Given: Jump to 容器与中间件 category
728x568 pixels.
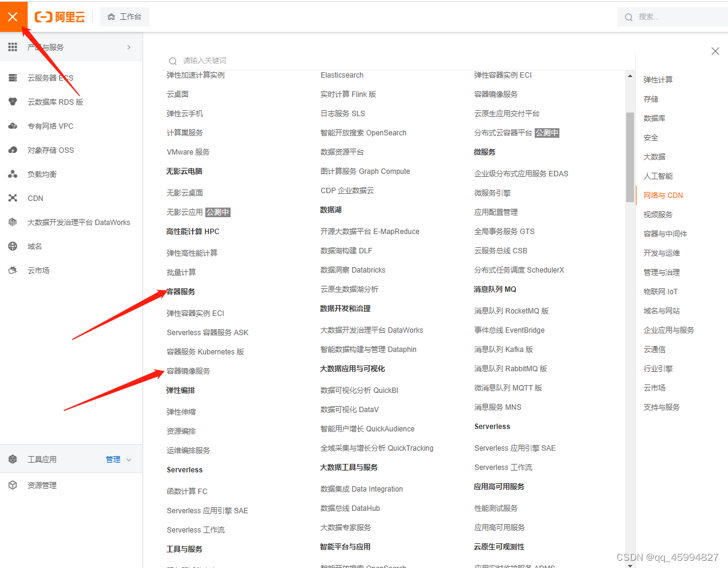Looking at the screenshot, I should 665,233.
